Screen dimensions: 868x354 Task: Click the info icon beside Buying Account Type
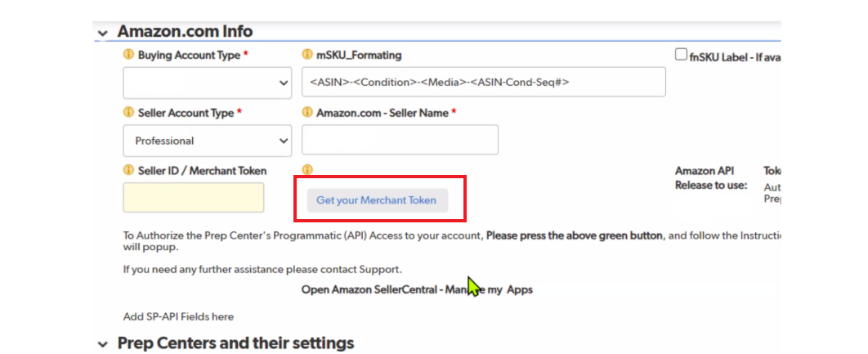pos(128,55)
